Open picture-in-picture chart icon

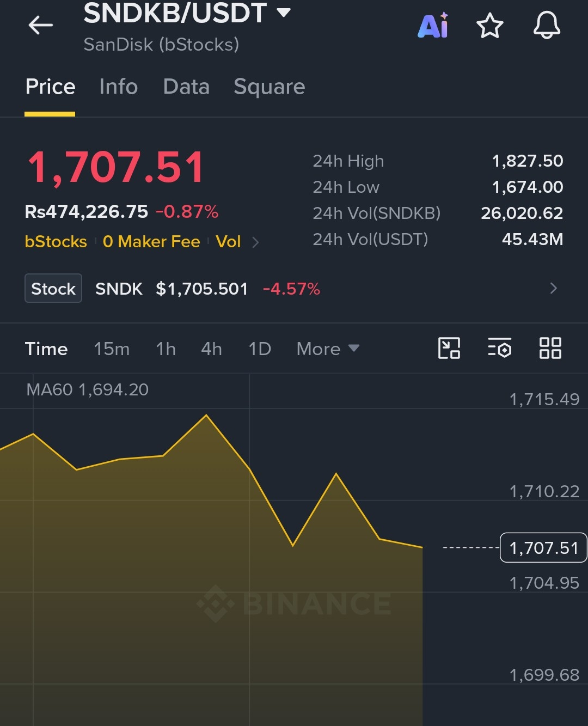click(449, 348)
